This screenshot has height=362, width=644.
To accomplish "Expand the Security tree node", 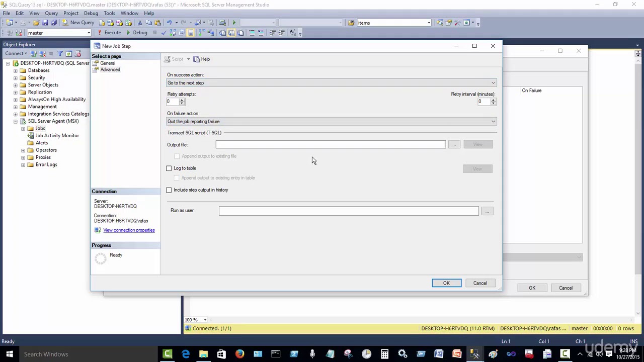I will point(15,78).
